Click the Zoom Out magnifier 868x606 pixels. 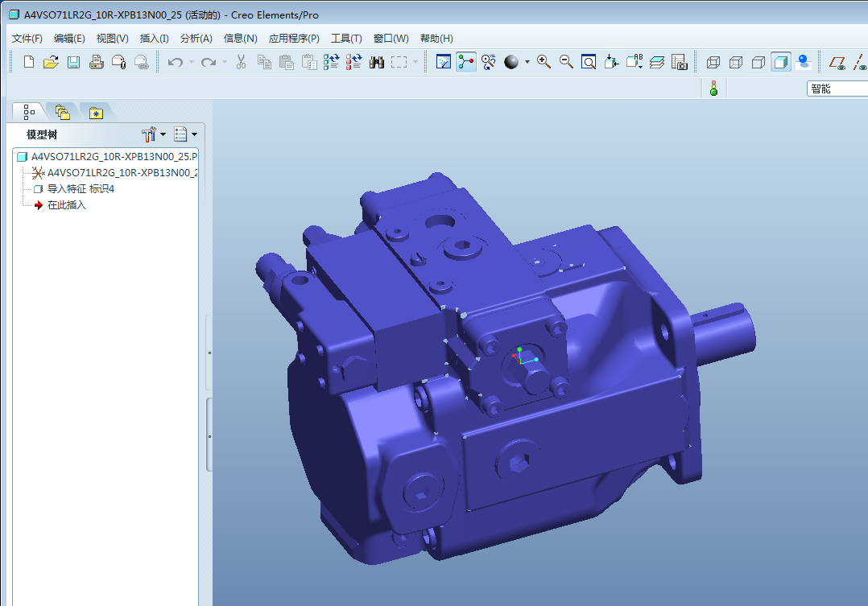(x=566, y=62)
